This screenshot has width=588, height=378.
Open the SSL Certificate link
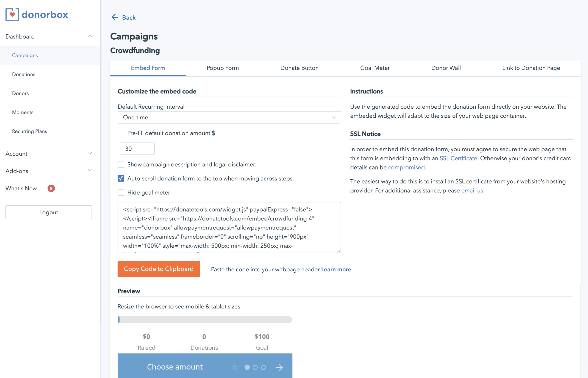[458, 158]
